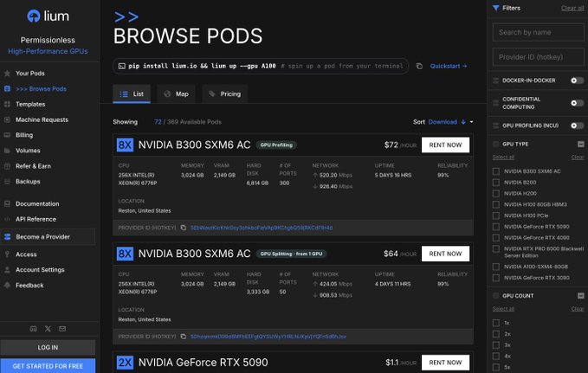Open Your Pods star icon
Viewport: 588px width, 373px height.
[7, 74]
